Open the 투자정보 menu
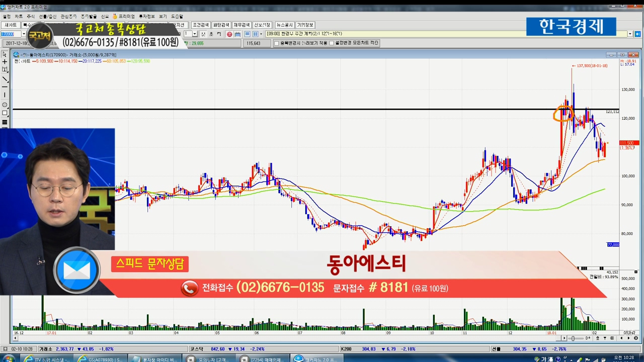Image resolution: width=644 pixels, height=362 pixels. tap(147, 17)
